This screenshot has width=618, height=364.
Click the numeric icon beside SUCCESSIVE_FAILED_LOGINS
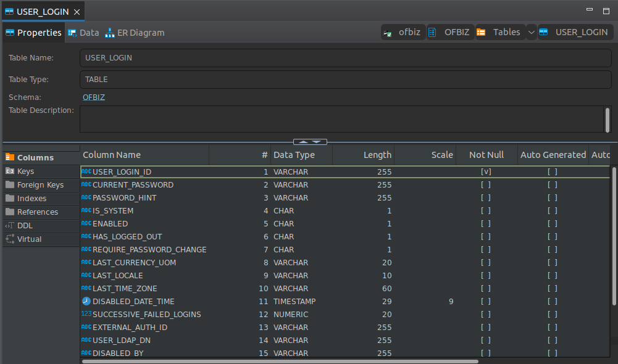[x=86, y=315]
